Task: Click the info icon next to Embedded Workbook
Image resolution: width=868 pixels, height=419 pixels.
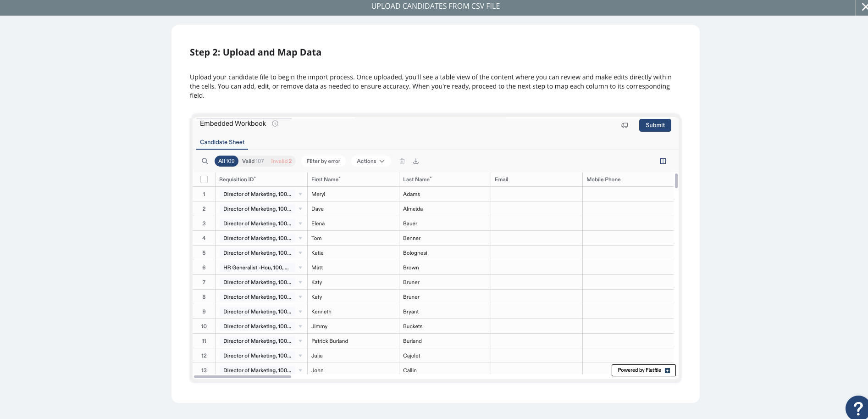Action: [x=275, y=123]
